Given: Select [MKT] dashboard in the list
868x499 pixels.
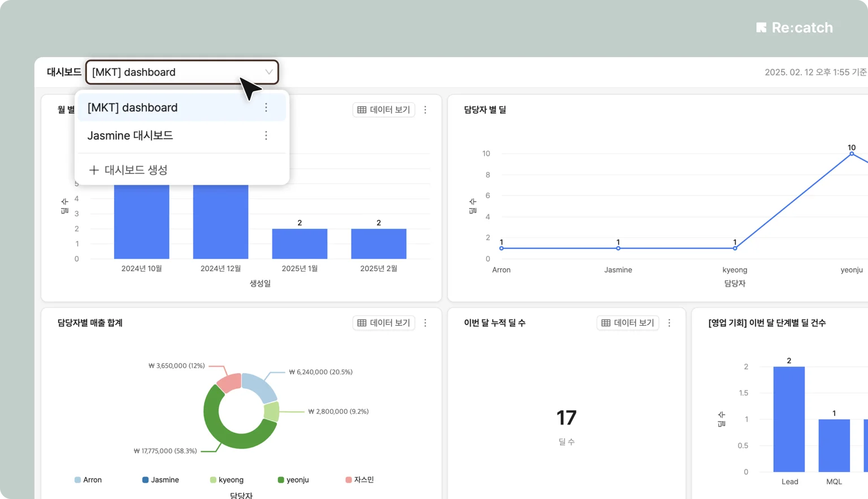Looking at the screenshot, I should tap(181, 107).
